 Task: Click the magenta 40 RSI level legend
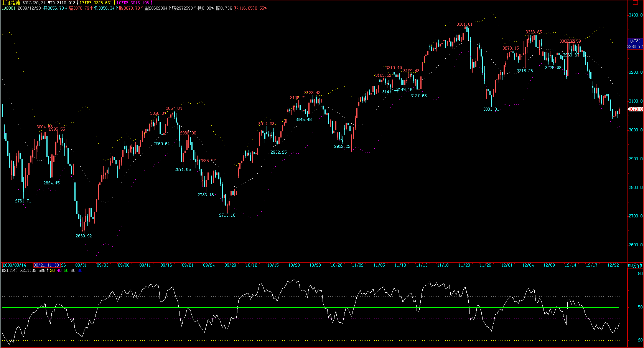[x=59, y=270]
